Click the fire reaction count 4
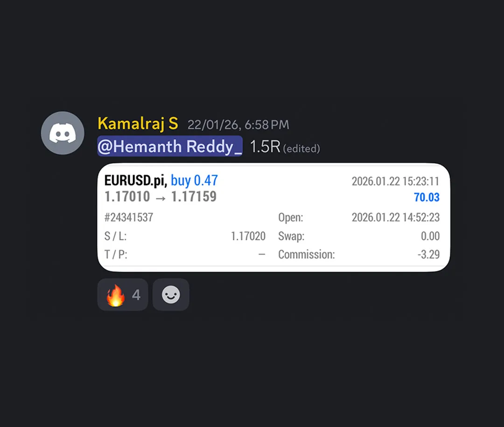This screenshot has width=504, height=427. (136, 295)
